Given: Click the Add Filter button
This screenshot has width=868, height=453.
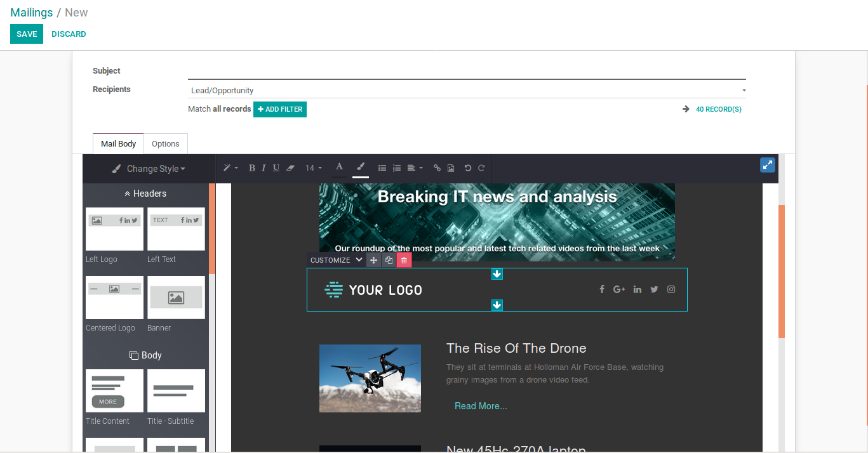Looking at the screenshot, I should 280,109.
